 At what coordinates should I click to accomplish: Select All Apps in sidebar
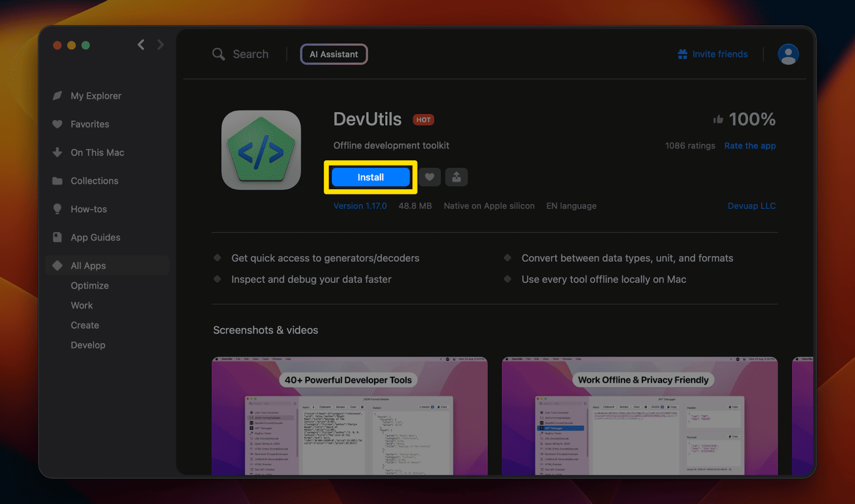point(107,266)
